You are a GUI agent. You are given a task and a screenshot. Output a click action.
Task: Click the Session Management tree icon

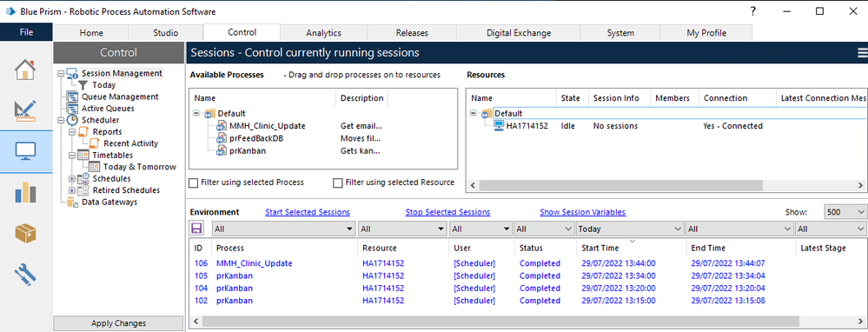pyautogui.click(x=72, y=73)
